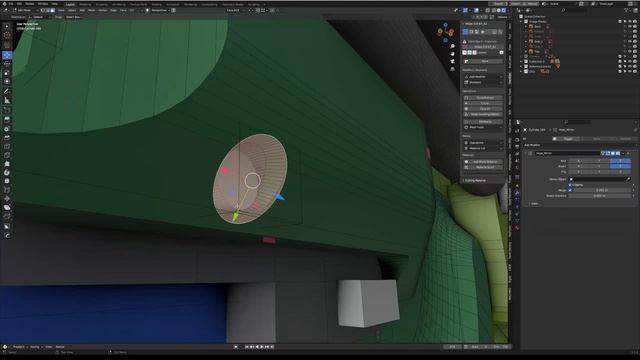Switch to face select mode icon
Image resolution: width=640 pixels, height=360 pixels.
(x=52, y=10)
